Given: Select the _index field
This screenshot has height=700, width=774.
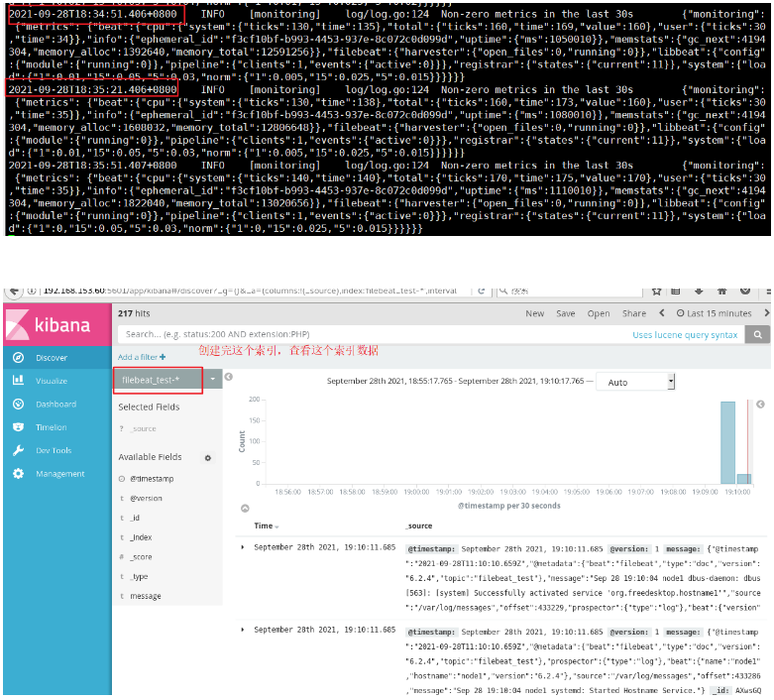Looking at the screenshot, I should pos(141,537).
